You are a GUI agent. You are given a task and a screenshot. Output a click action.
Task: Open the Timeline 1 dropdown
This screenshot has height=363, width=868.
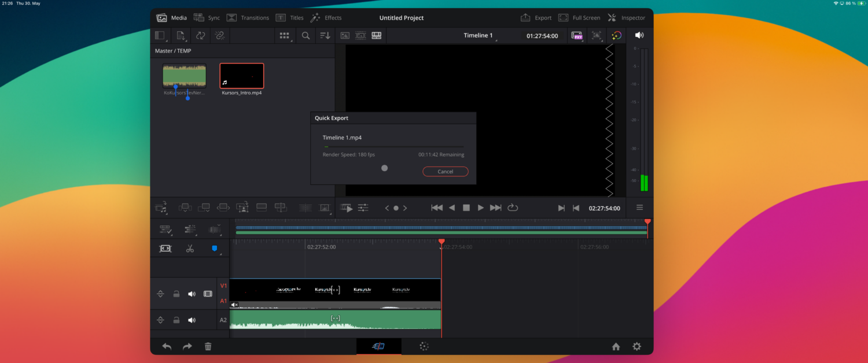pyautogui.click(x=480, y=36)
